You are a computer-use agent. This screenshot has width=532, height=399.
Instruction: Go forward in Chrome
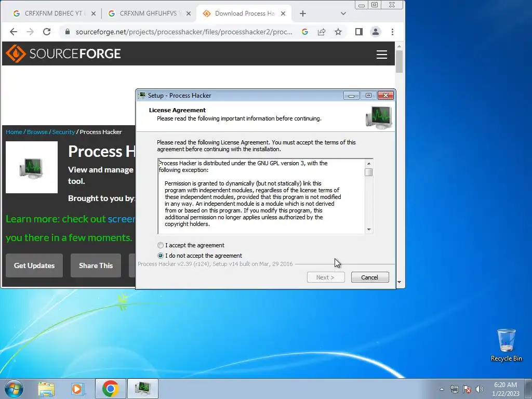pyautogui.click(x=30, y=32)
